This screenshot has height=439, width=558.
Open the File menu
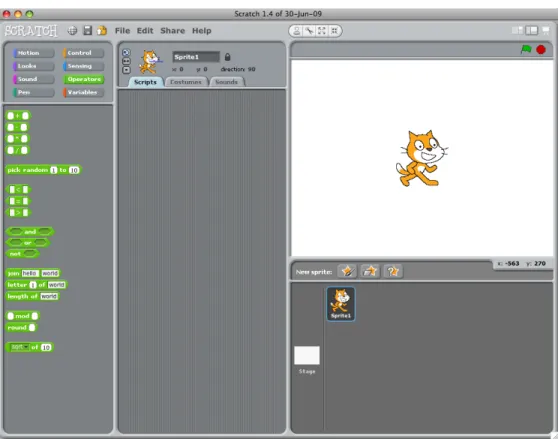click(x=122, y=31)
